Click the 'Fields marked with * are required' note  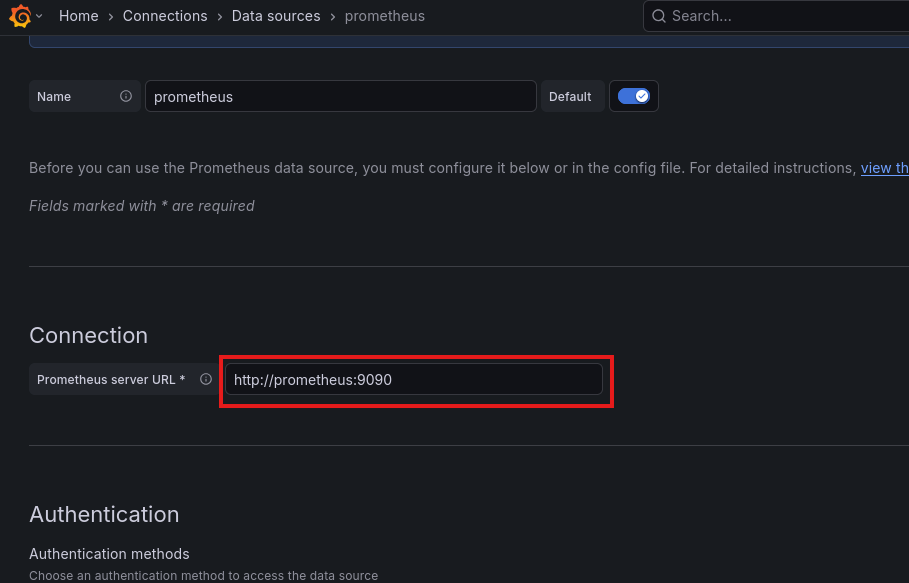click(x=141, y=206)
